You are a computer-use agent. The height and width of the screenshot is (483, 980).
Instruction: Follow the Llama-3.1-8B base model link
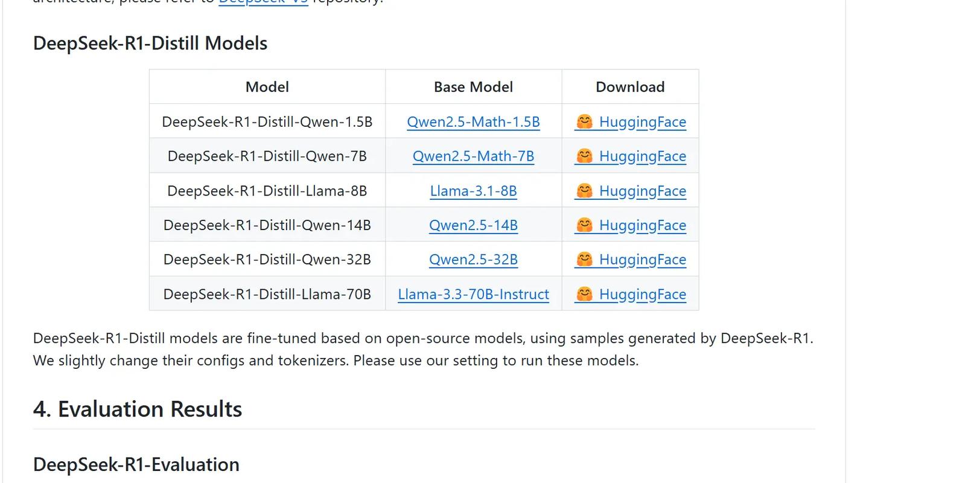coord(473,191)
